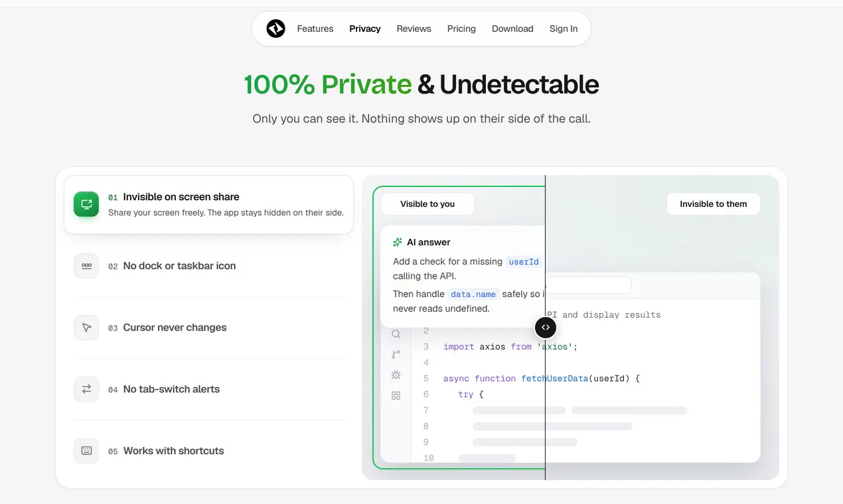Click the round logo icon in navbar

click(275, 29)
